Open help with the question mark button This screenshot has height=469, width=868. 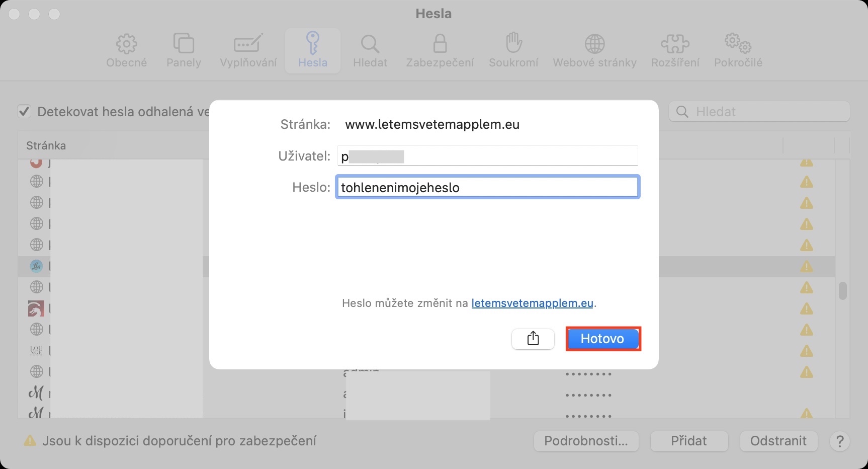[x=839, y=441]
